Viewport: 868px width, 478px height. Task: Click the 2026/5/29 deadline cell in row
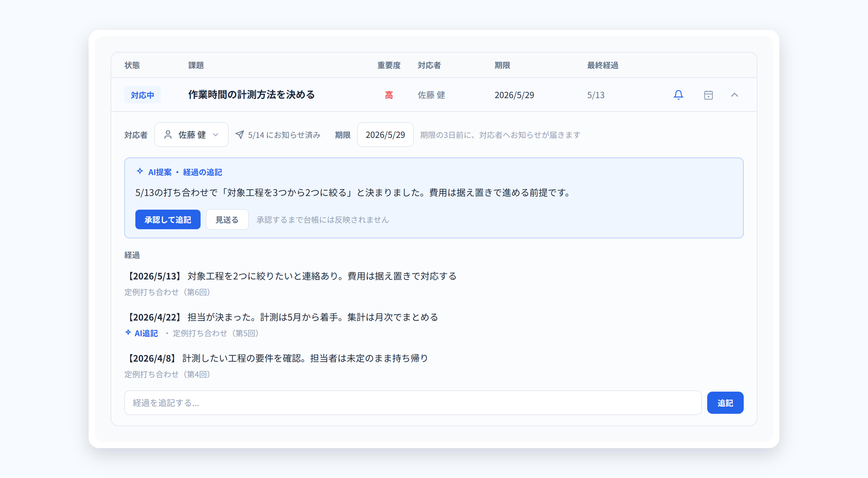514,95
